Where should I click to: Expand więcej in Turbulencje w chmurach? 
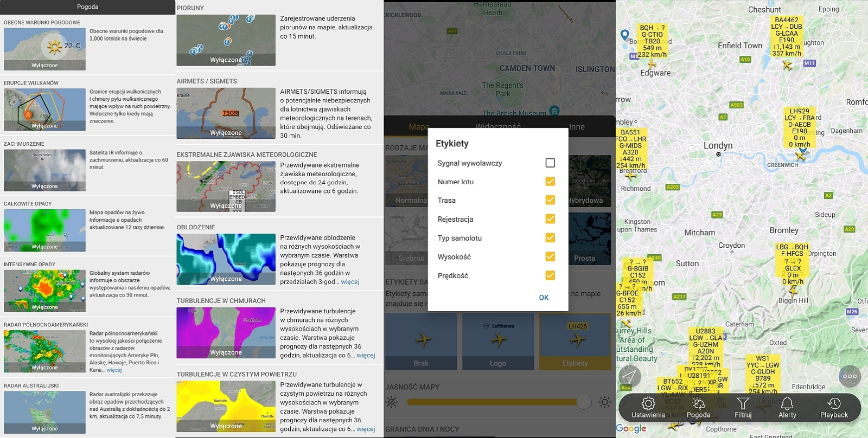(366, 356)
